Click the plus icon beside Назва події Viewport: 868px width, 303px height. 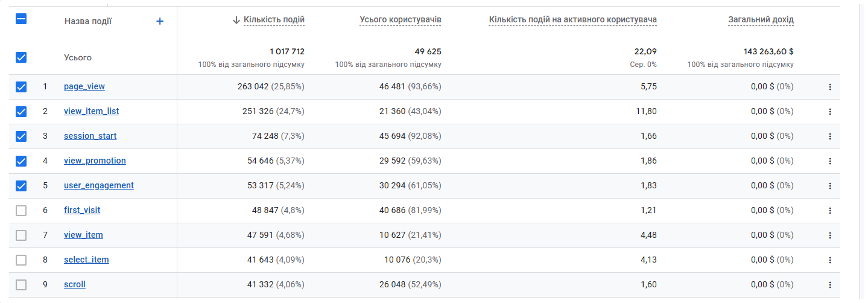click(x=160, y=21)
